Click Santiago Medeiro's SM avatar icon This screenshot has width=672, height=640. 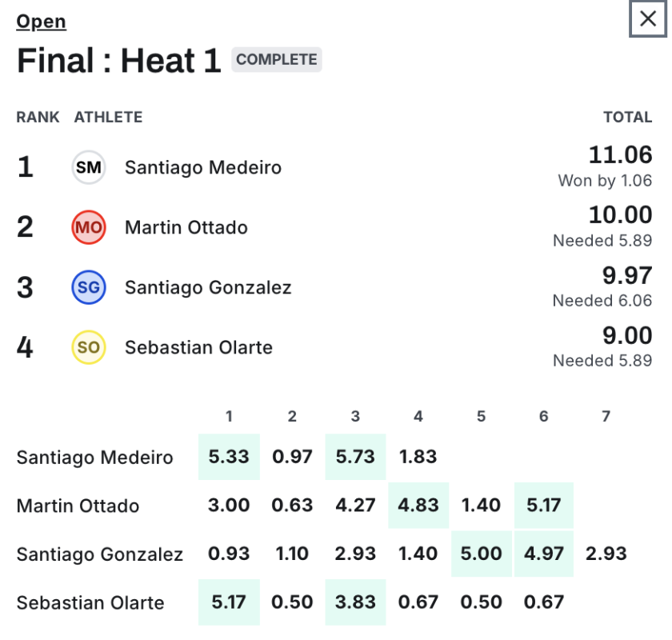click(x=89, y=167)
